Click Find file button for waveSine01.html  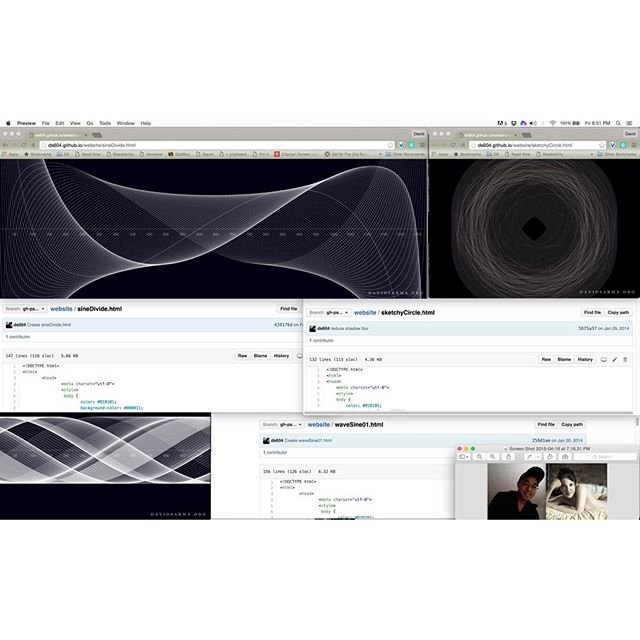tap(546, 425)
